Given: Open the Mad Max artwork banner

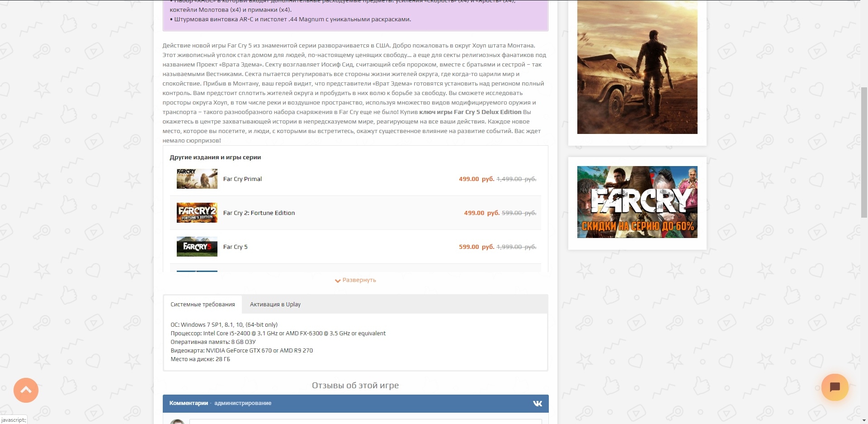Looking at the screenshot, I should coord(637,67).
